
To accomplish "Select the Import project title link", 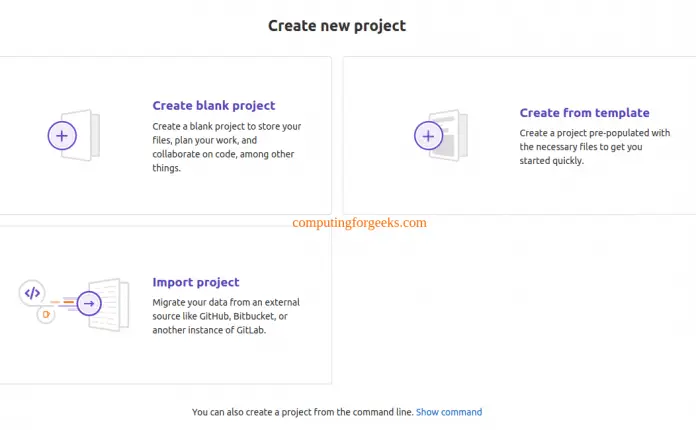I will point(195,282).
